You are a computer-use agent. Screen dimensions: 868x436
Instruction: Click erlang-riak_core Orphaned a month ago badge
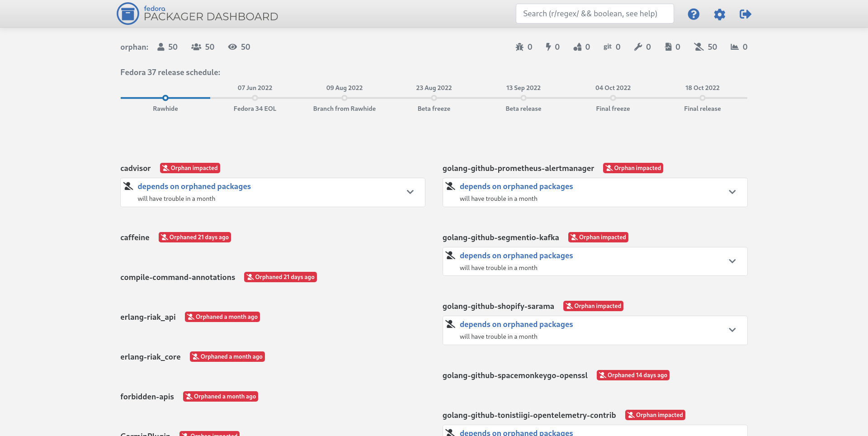227,357
